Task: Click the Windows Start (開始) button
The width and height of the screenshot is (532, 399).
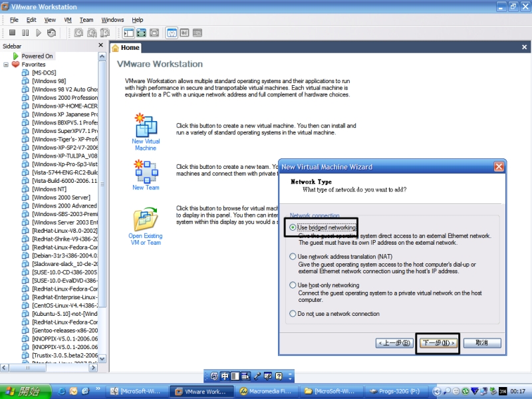Action: click(25, 391)
